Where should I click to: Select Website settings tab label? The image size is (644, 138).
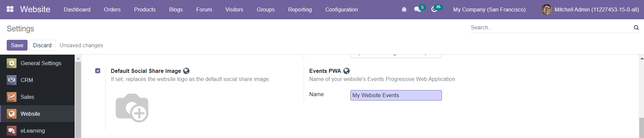point(30,114)
